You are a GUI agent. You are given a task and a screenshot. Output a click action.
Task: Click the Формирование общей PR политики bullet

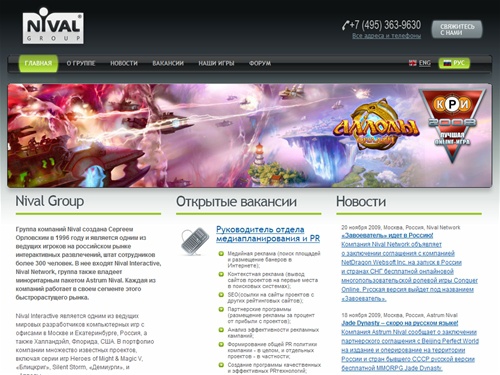pos(272,350)
